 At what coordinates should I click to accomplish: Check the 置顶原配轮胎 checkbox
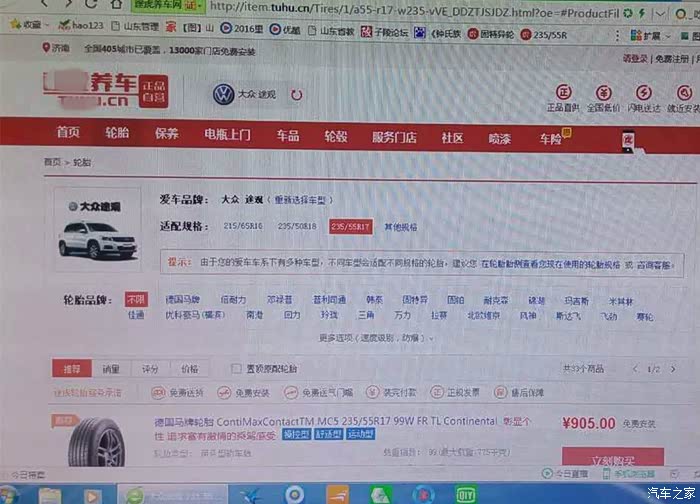(236, 369)
